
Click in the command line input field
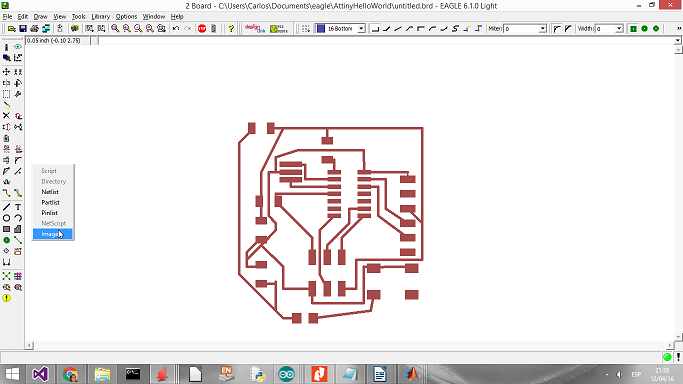(385, 40)
